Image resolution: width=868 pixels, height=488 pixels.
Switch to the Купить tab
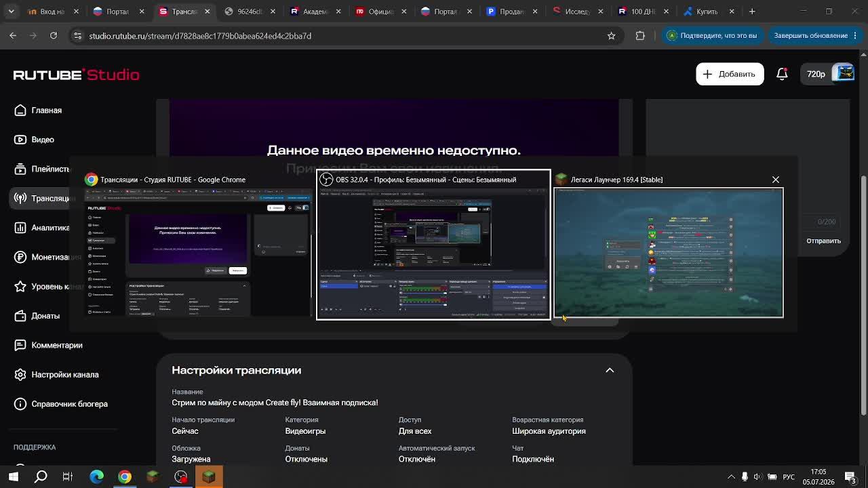pyautogui.click(x=707, y=12)
